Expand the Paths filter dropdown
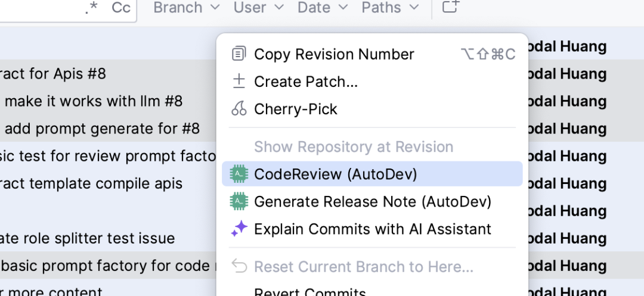This screenshot has height=296, width=644. (390, 8)
